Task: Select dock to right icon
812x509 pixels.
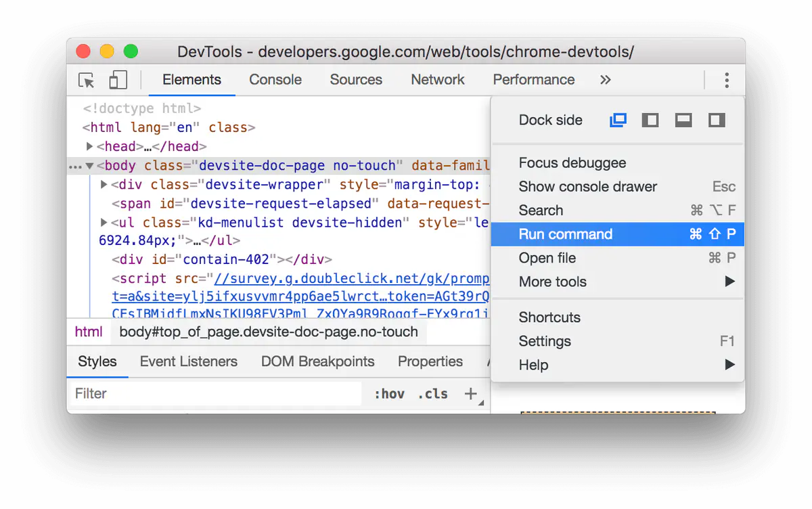Action: click(x=717, y=120)
